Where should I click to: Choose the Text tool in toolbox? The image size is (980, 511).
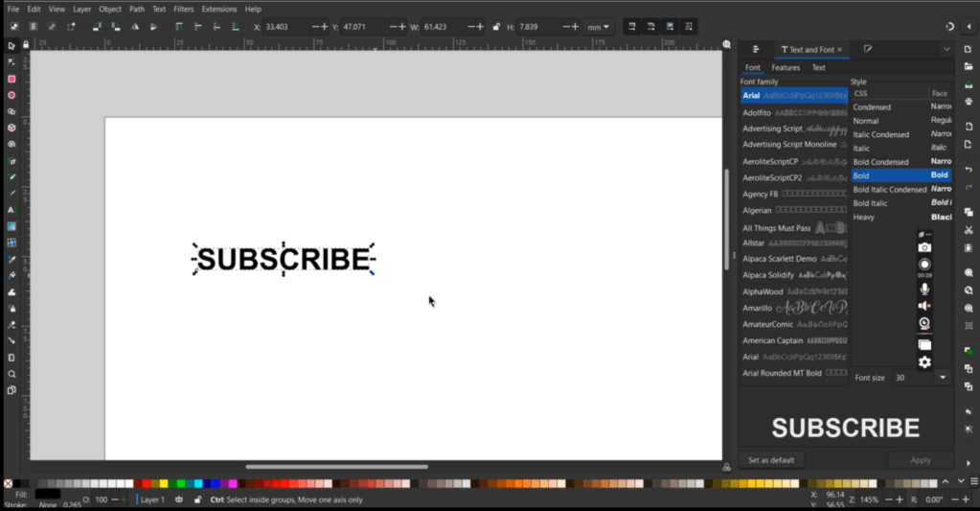pos(11,210)
